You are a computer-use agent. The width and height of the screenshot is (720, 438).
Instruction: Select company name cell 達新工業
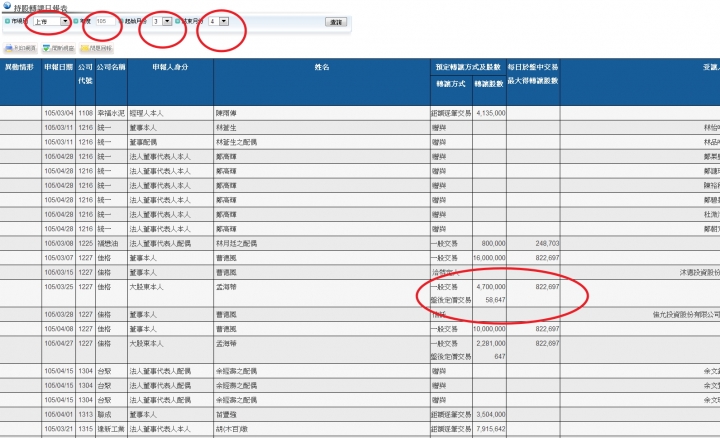tap(111, 429)
